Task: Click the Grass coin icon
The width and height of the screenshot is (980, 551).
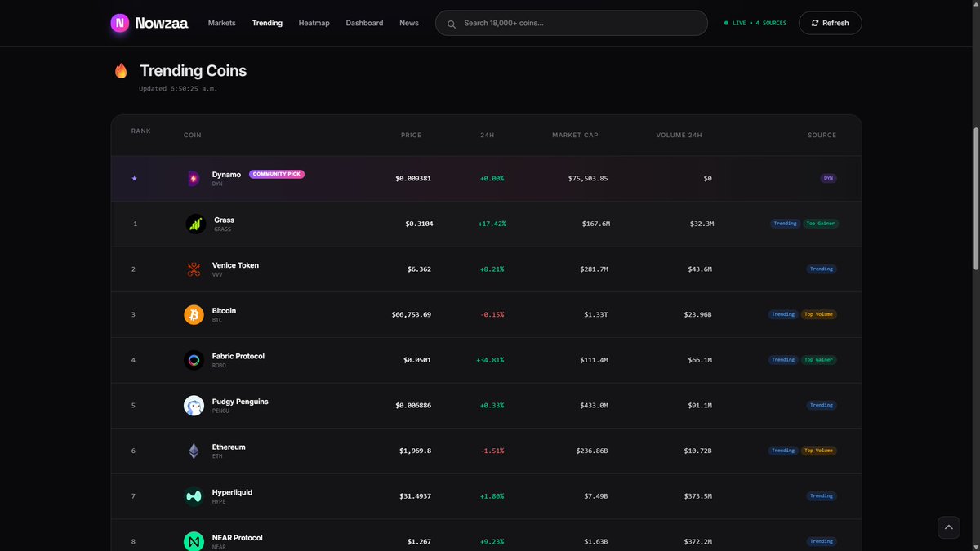Action: coord(195,224)
